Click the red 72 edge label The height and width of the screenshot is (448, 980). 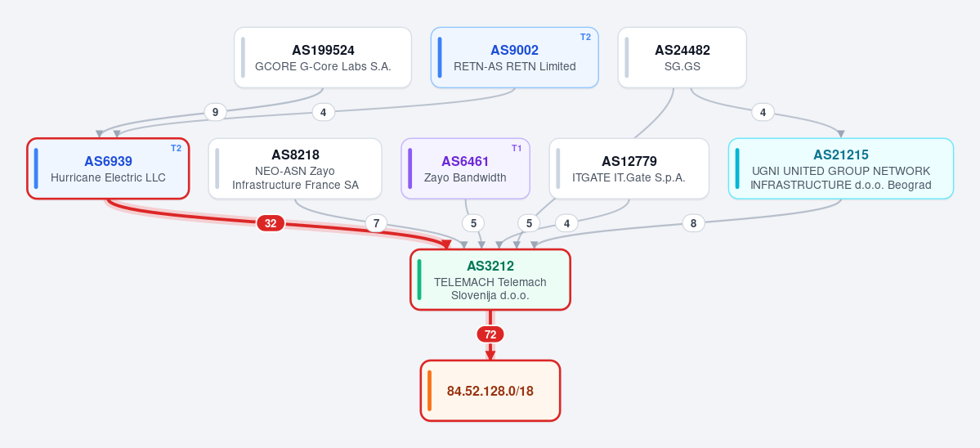tap(490, 335)
